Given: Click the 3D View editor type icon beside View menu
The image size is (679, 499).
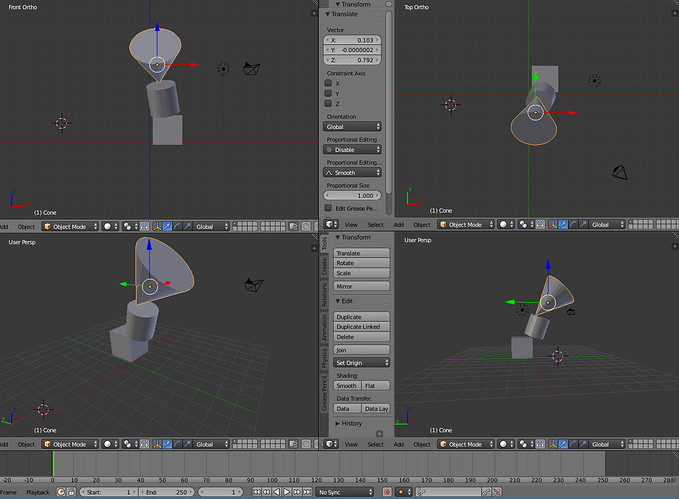Looking at the screenshot, I should 331,225.
